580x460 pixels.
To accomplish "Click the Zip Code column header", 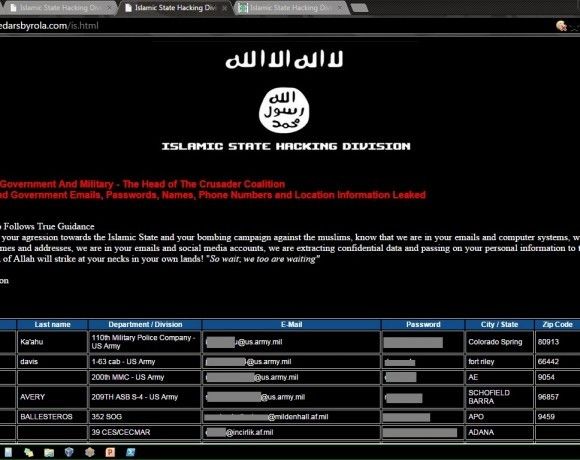I will tap(557, 324).
